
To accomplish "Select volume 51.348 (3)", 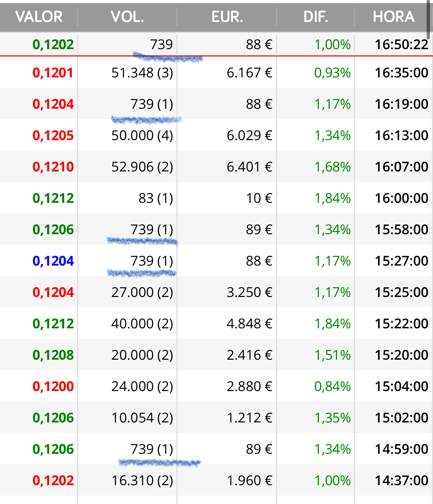I will [x=142, y=73].
